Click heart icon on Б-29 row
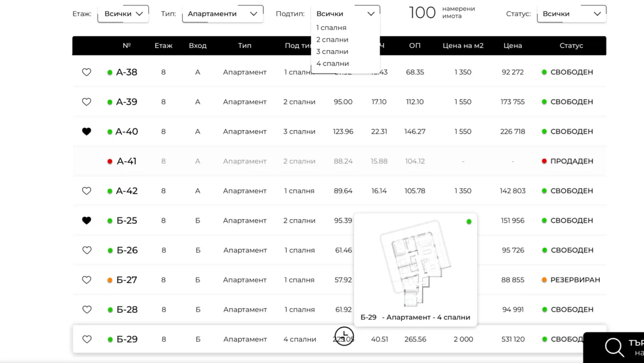Viewport: 644px width, 363px height. 87,339
